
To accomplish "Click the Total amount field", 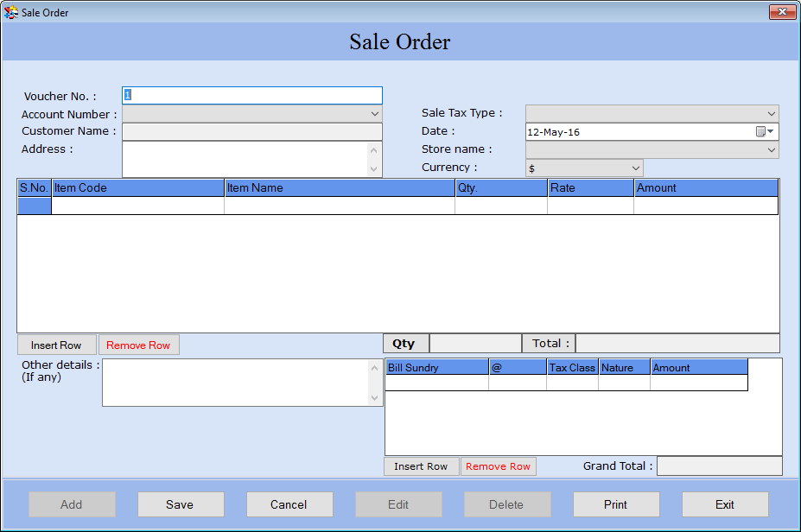I will (677, 344).
